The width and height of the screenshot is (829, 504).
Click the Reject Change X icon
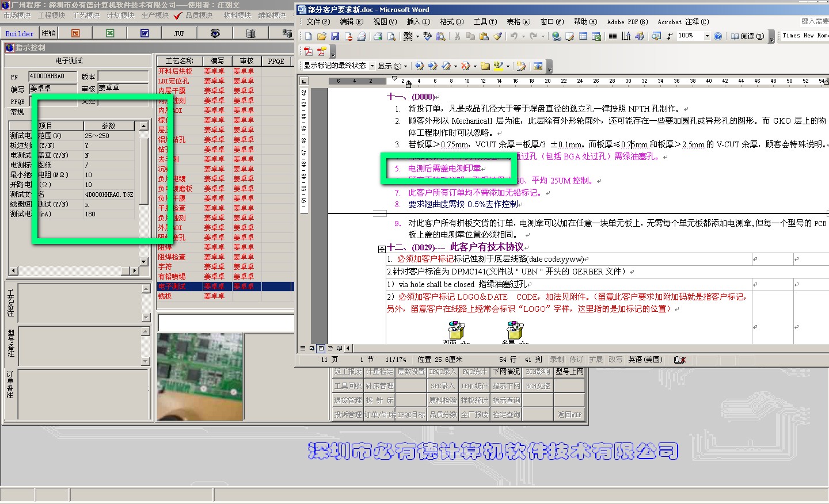coord(465,66)
